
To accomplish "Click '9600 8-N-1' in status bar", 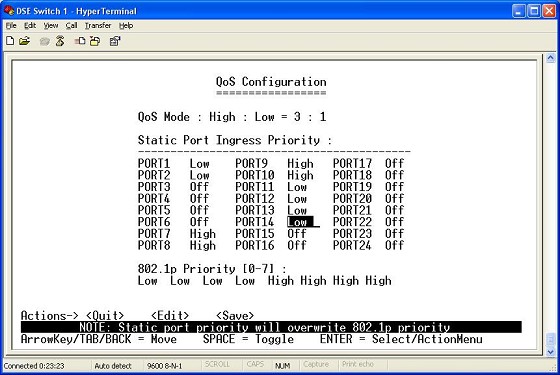I will point(165,366).
